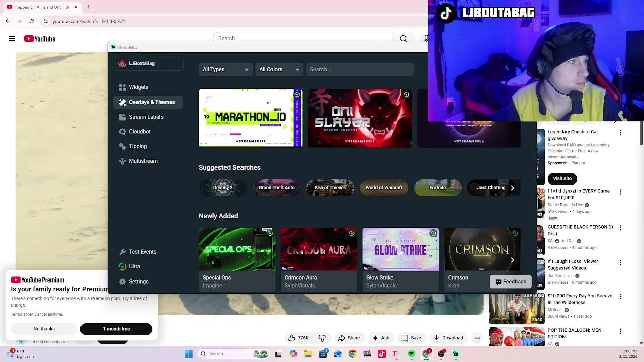The image size is (644, 362).
Task: Click the Share button under video
Action: 349,338
